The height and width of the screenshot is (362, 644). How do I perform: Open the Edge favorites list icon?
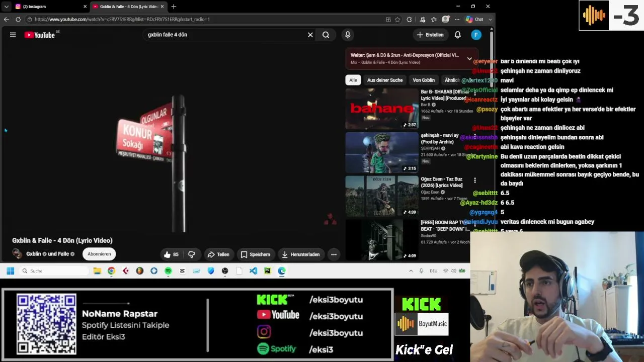click(434, 19)
